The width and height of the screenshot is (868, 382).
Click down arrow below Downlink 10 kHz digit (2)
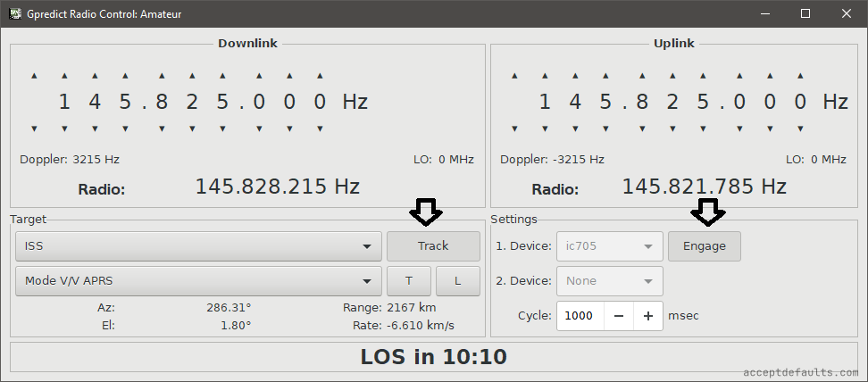coord(192,128)
